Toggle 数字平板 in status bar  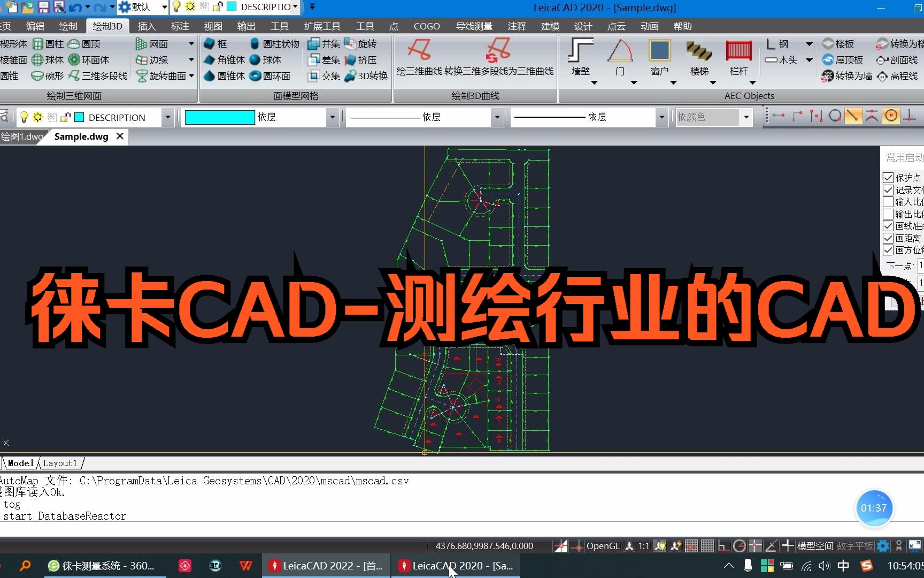coord(854,546)
